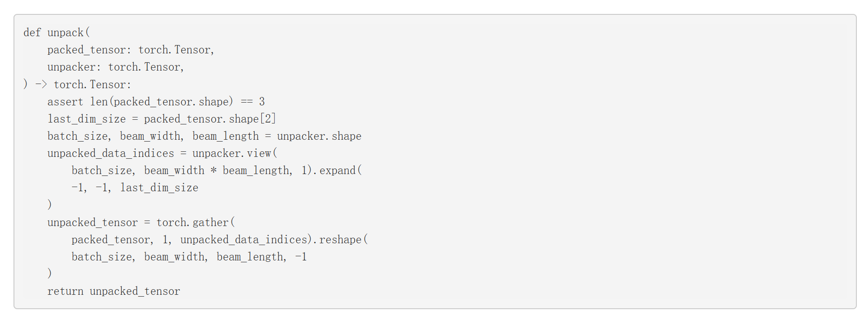The height and width of the screenshot is (318, 868).
Task: Click torch.gather function call
Action: tap(192, 223)
